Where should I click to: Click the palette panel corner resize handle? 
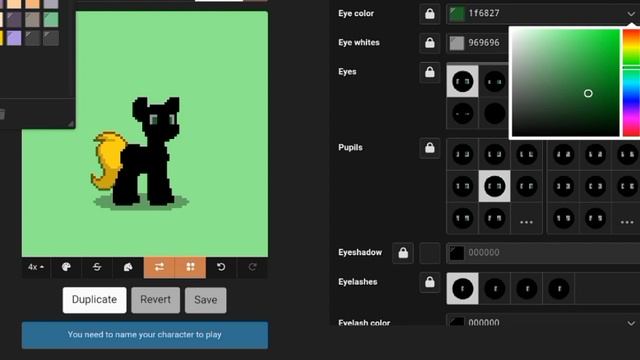(x=71, y=124)
